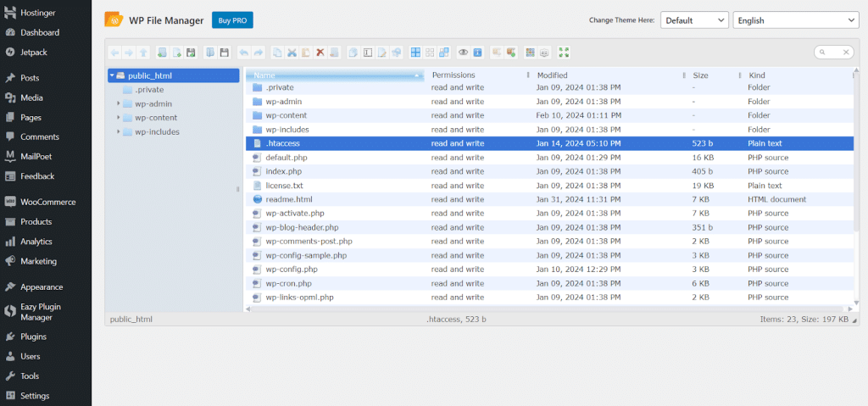This screenshot has height=406, width=868.
Task: Go up to parent directory
Action: pos(143,53)
